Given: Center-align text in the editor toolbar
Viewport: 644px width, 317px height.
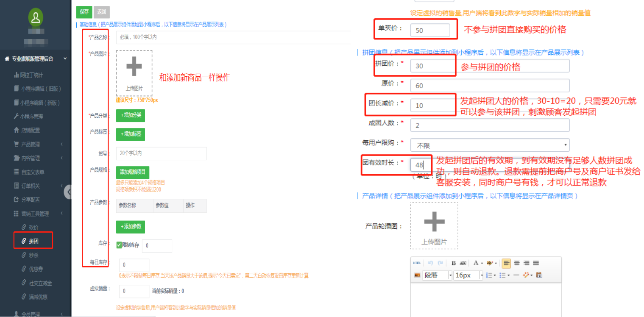Looking at the screenshot, I should coord(516,263).
